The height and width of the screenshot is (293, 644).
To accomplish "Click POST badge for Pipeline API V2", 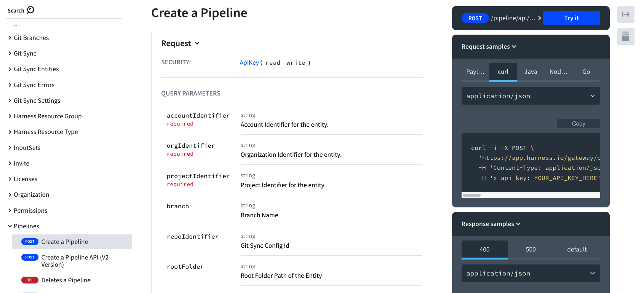I will click(x=30, y=257).
